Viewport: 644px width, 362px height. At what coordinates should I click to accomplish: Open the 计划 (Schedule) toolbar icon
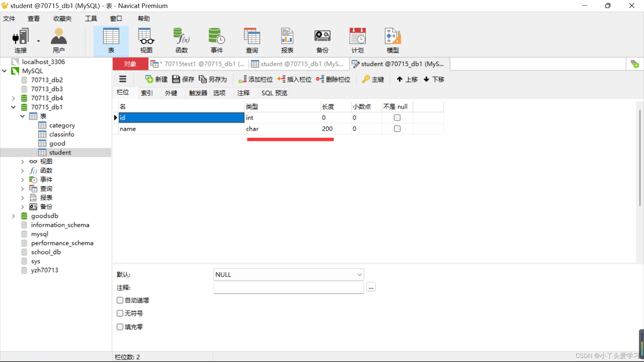click(x=358, y=41)
